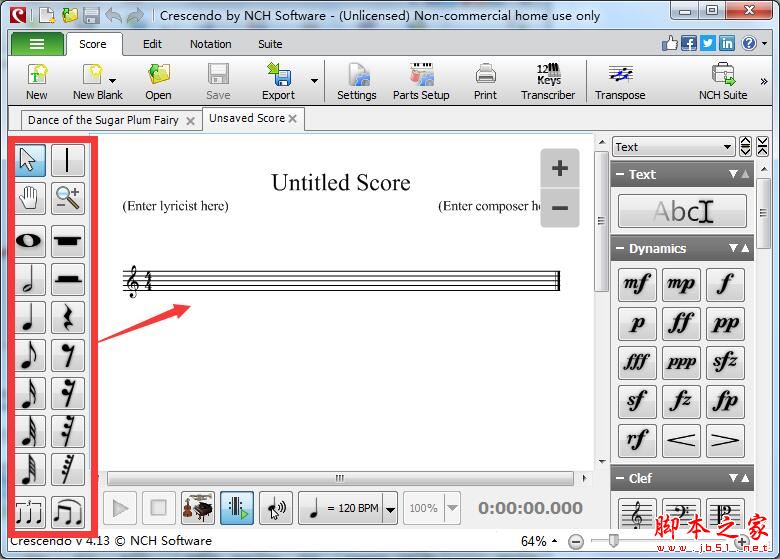Click the minus zoom out button in status bar
Image resolution: width=780 pixels, height=559 pixels.
coord(576,541)
